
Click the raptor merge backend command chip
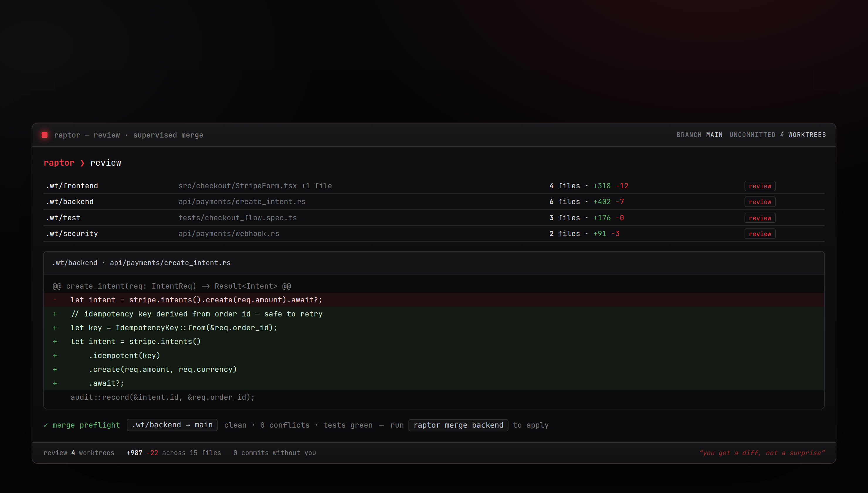[x=458, y=425]
